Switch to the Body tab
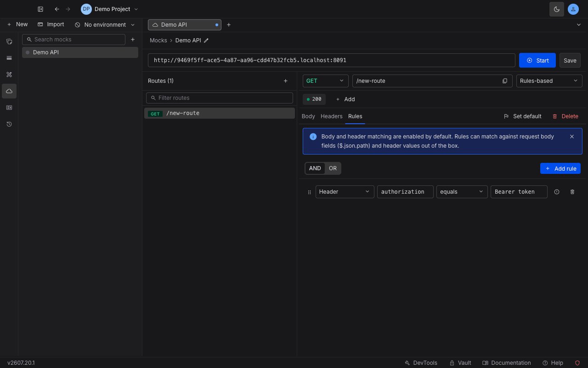 pos(308,116)
